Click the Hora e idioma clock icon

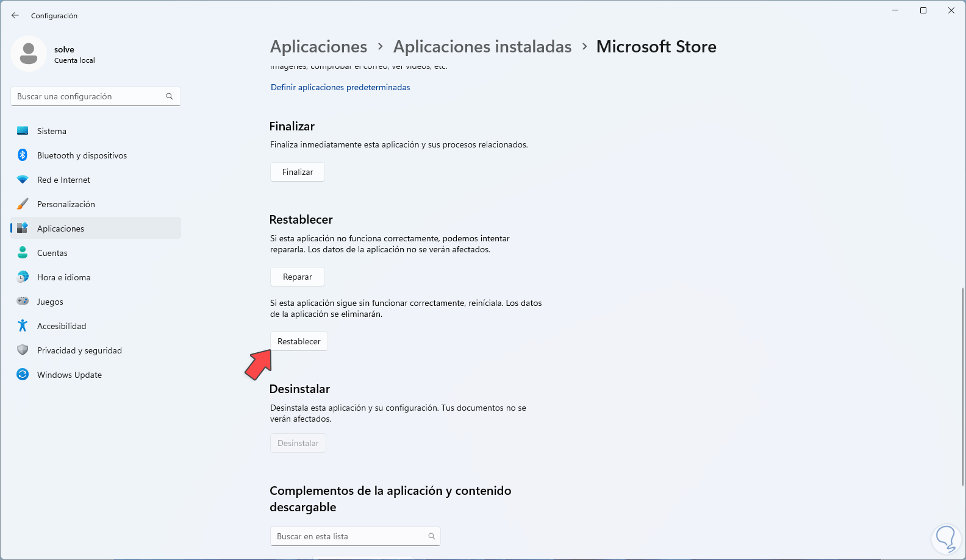[23, 277]
